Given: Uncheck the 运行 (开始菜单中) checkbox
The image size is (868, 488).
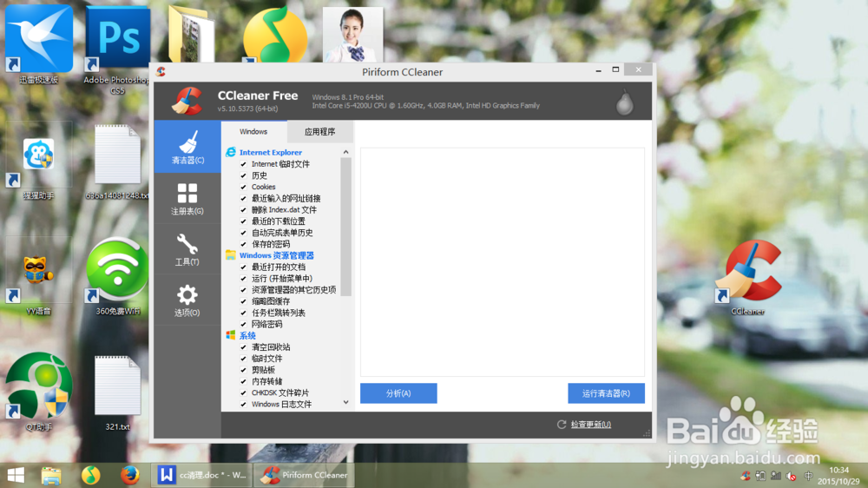Looking at the screenshot, I should (244, 279).
